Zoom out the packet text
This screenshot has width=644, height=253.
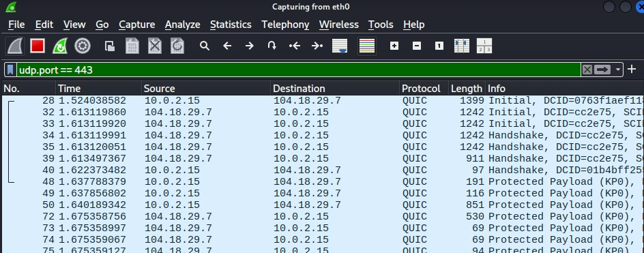click(417, 46)
